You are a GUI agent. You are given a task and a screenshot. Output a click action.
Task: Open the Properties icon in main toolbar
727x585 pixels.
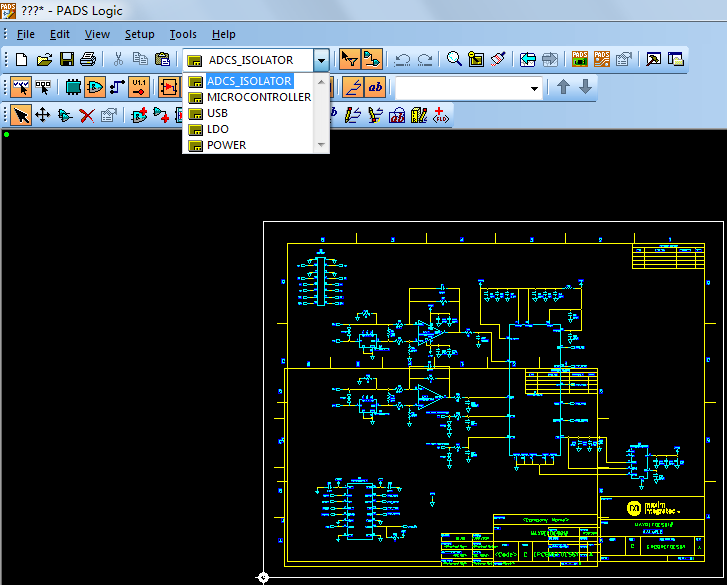(x=624, y=59)
